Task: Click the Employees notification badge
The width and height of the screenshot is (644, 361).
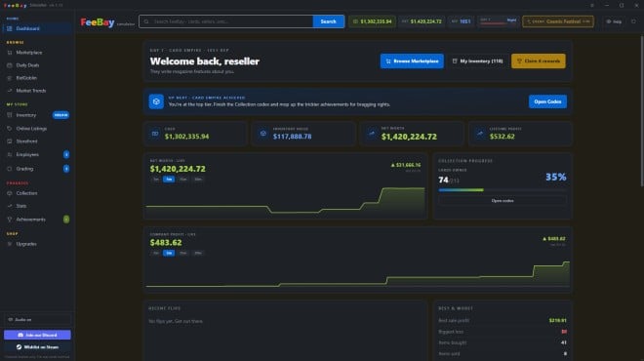Action: pos(66,154)
